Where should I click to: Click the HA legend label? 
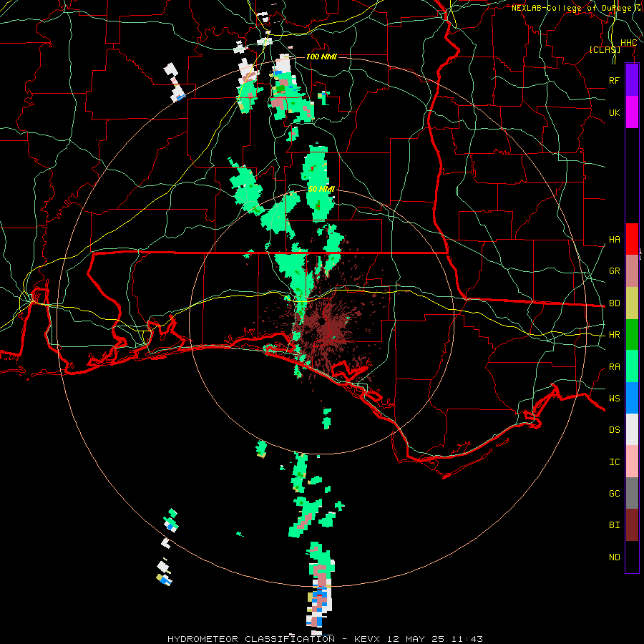click(x=615, y=239)
